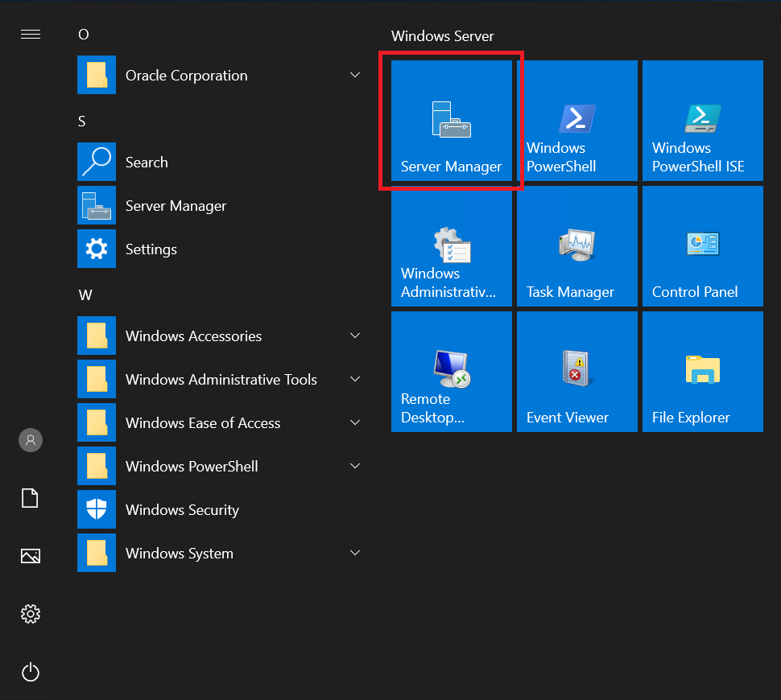
Task: Open the File Explorer tile
Action: coord(702,372)
